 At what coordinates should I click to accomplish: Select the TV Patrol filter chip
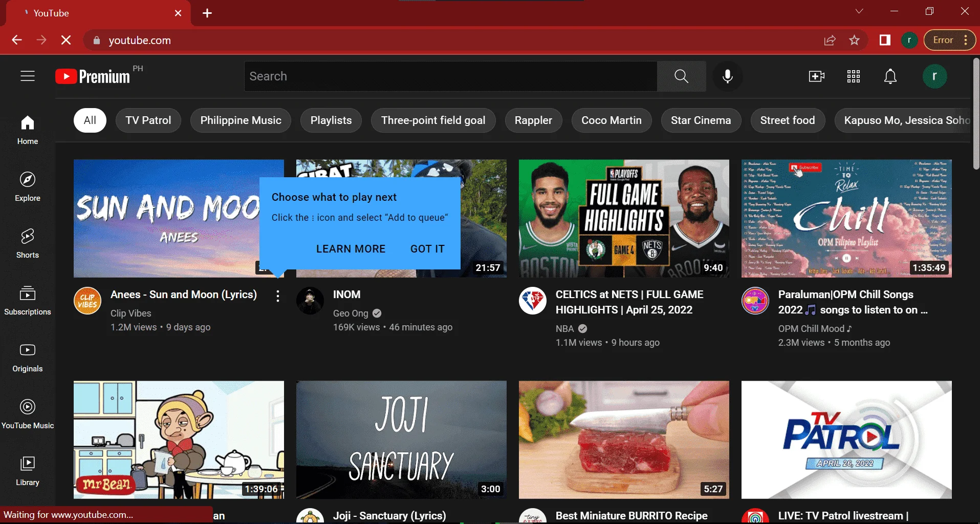click(x=148, y=120)
